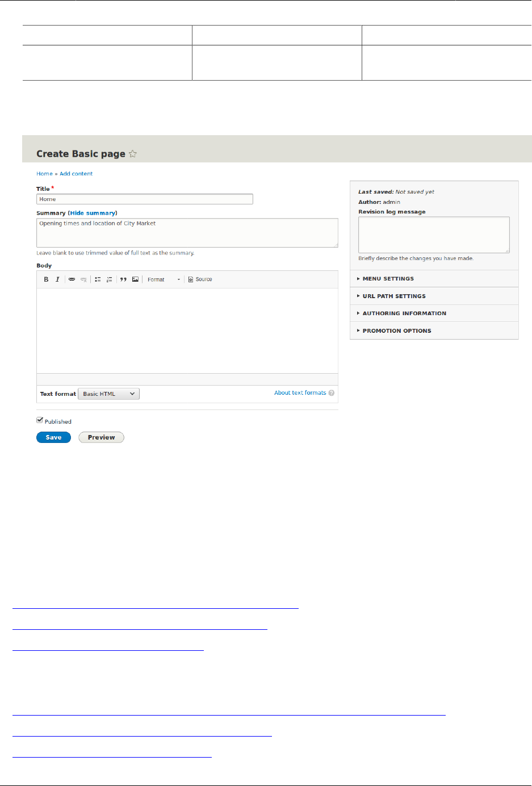
Task: Expand Promotion Options section
Action: click(397, 331)
